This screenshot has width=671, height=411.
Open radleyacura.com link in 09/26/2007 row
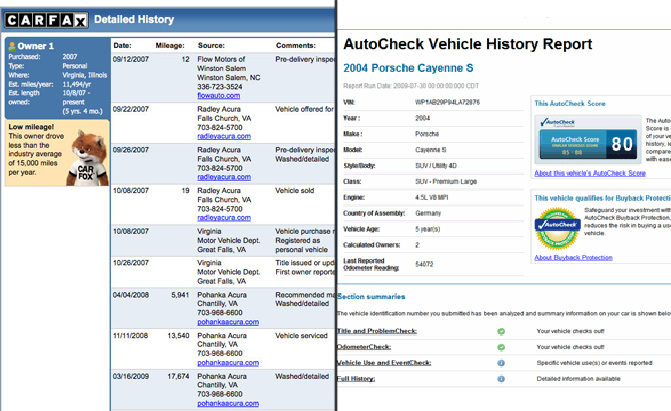(224, 177)
